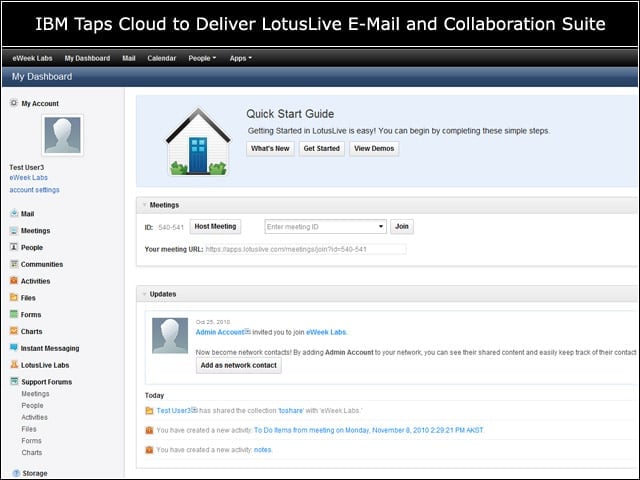Open the account settings link
This screenshot has height=480, width=640.
click(34, 190)
